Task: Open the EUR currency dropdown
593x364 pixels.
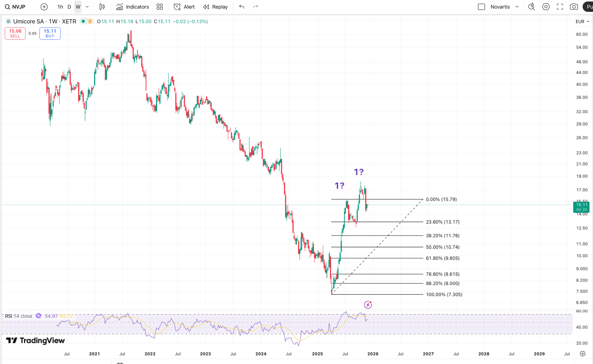Action: [582, 22]
